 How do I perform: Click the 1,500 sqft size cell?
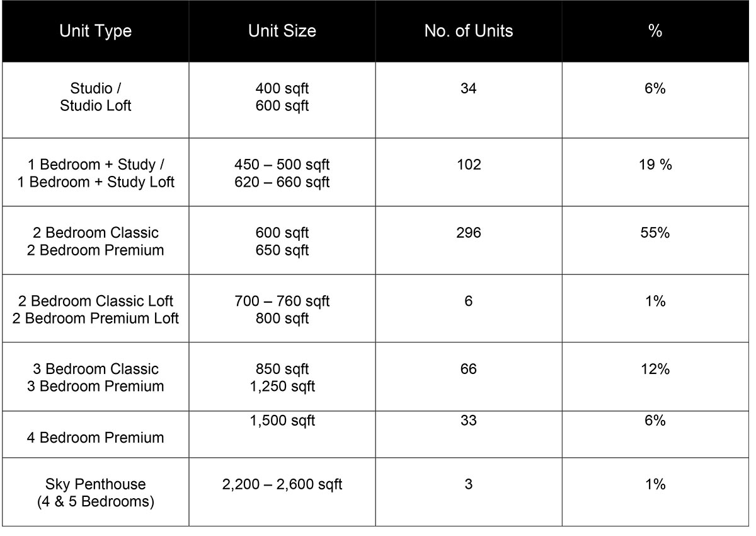(x=282, y=434)
